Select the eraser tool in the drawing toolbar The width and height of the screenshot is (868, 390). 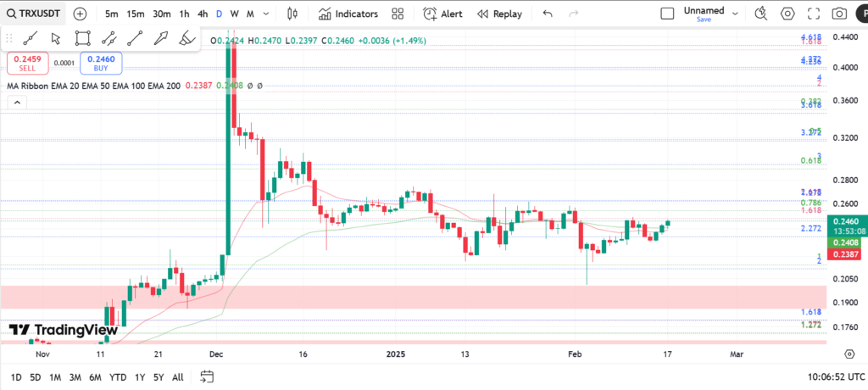pyautogui.click(x=187, y=38)
